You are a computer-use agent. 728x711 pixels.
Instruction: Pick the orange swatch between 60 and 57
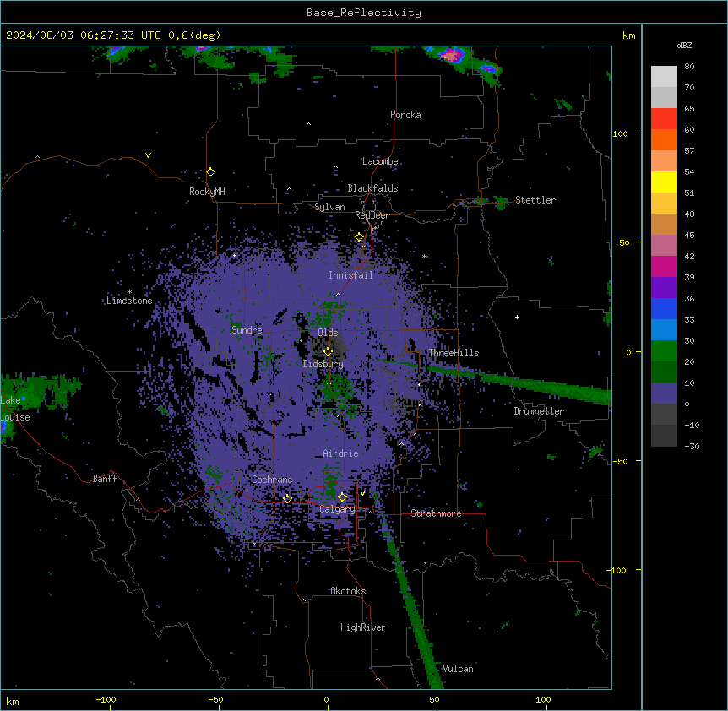coord(664,139)
